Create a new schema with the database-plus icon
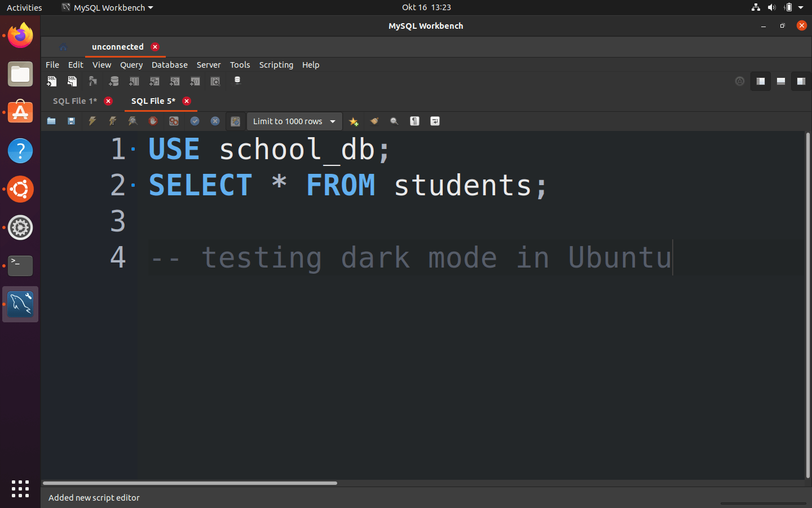Screen dimensions: 812x508 113,81
